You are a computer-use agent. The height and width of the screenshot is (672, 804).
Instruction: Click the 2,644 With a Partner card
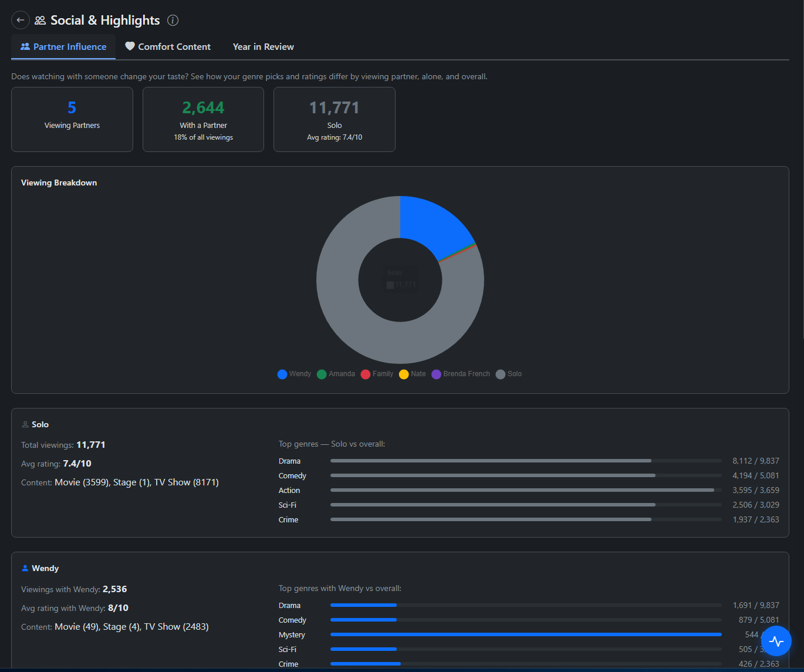(x=203, y=119)
